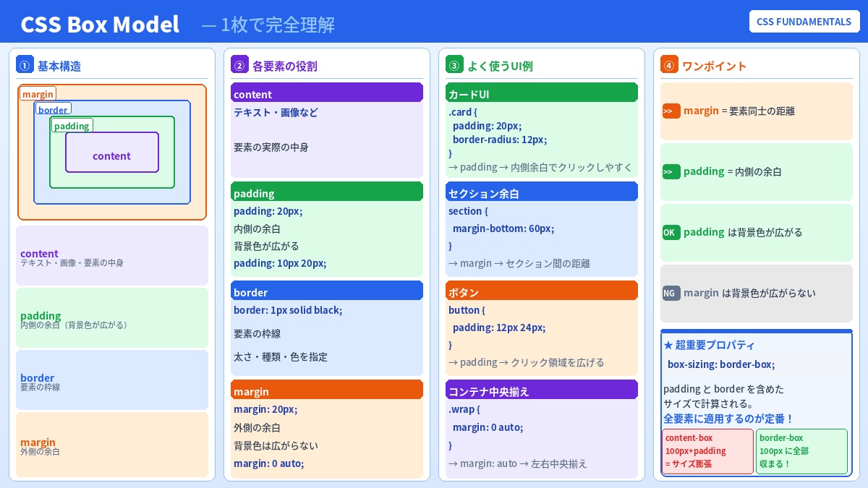868x488 pixels.
Task: Click the ① badge next to 基本構造
Action: pos(25,65)
